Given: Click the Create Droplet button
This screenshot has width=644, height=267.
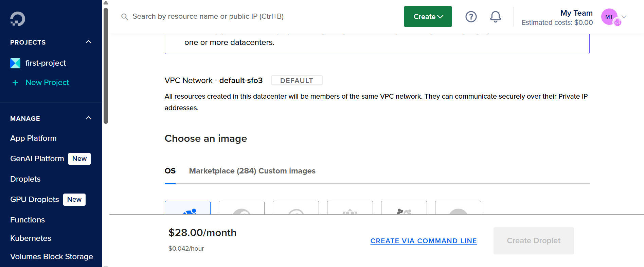Looking at the screenshot, I should (x=534, y=241).
